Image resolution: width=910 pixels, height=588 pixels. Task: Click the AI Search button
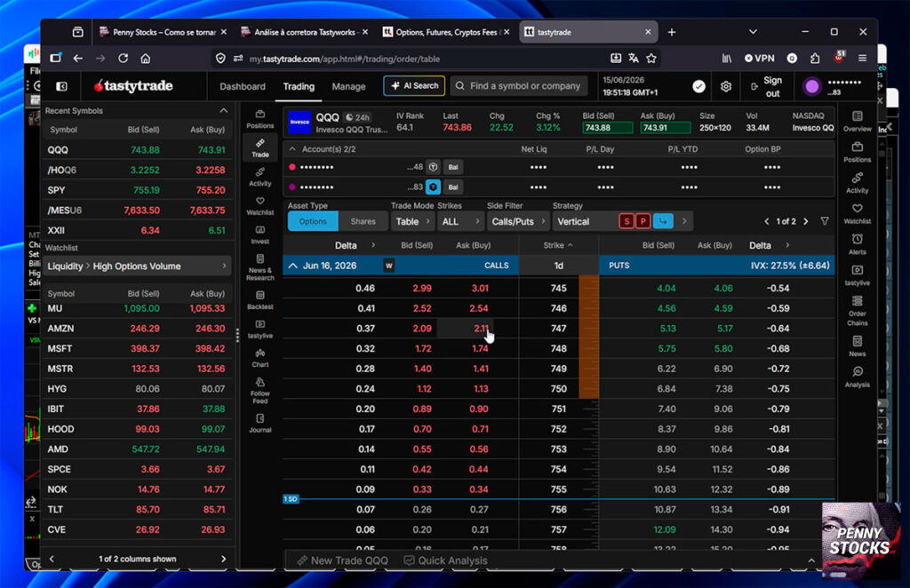coord(414,86)
